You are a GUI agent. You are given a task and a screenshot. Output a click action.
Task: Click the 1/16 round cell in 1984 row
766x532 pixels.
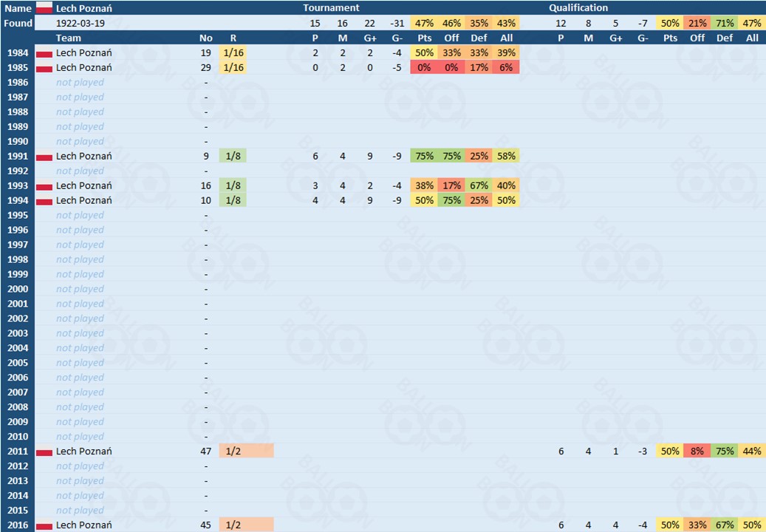(x=233, y=52)
